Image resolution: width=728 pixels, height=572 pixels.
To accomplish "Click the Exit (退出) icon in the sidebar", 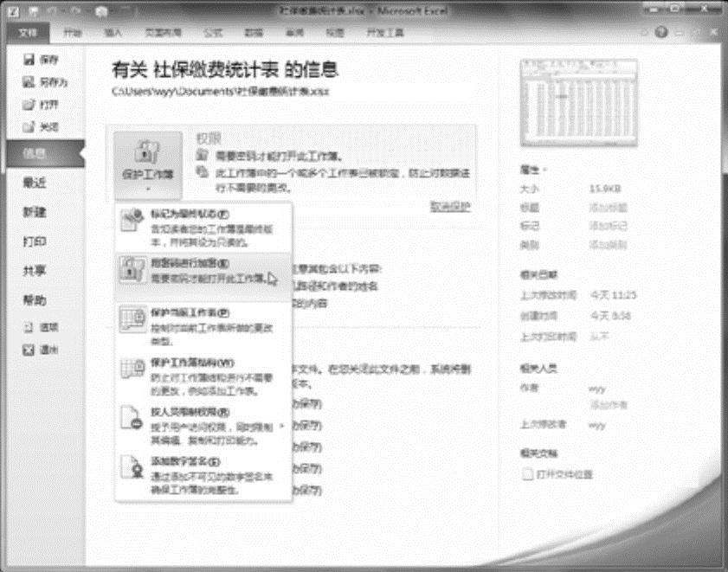I will coord(29,350).
